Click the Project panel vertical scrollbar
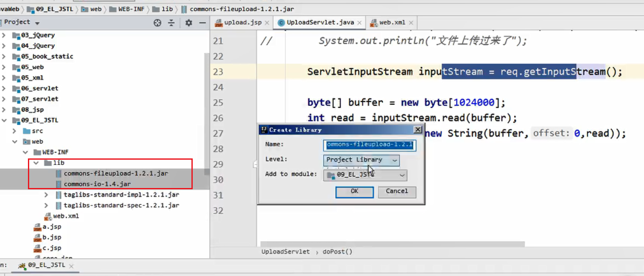The image size is (644, 276). tap(206, 115)
